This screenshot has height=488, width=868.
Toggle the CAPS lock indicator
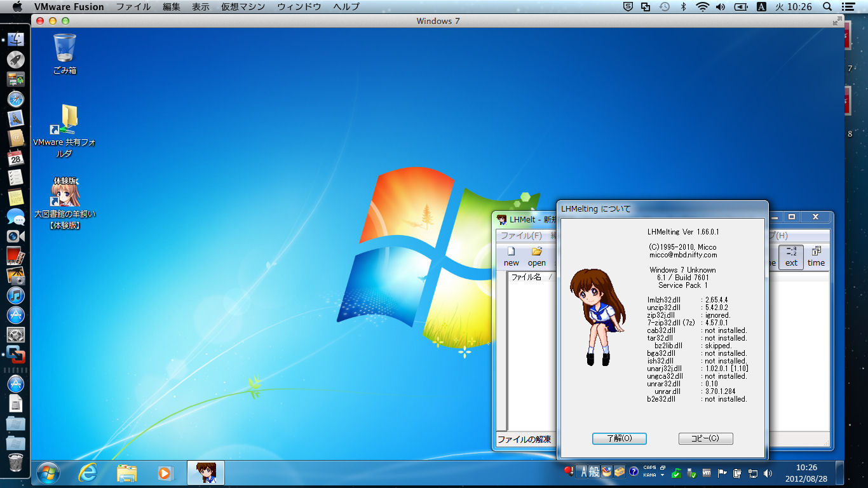pos(649,468)
